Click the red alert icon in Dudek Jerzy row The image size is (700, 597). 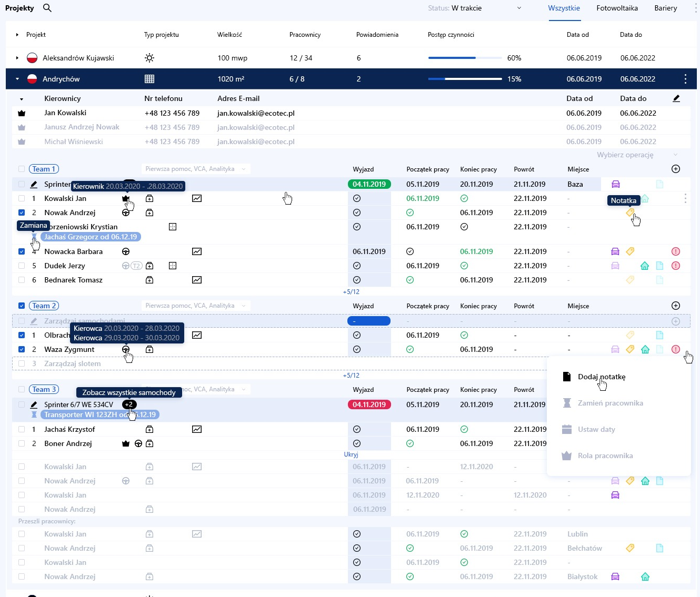pos(676,266)
